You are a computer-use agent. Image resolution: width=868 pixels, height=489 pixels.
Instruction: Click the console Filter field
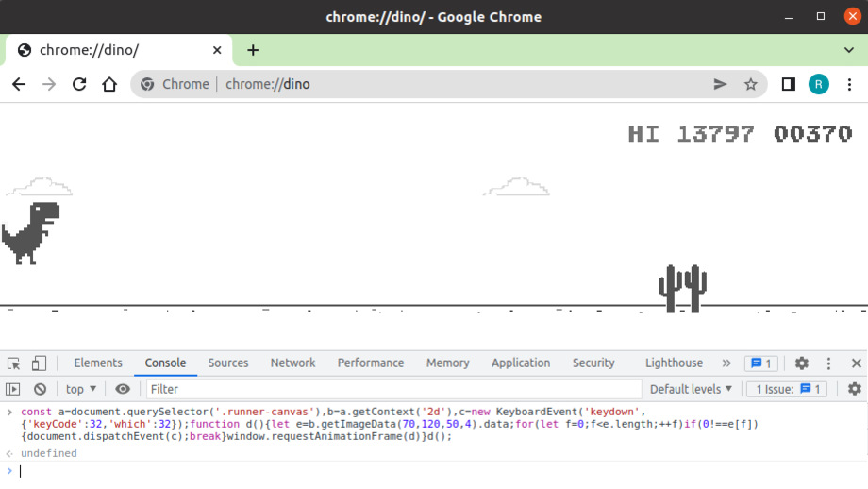(393, 389)
